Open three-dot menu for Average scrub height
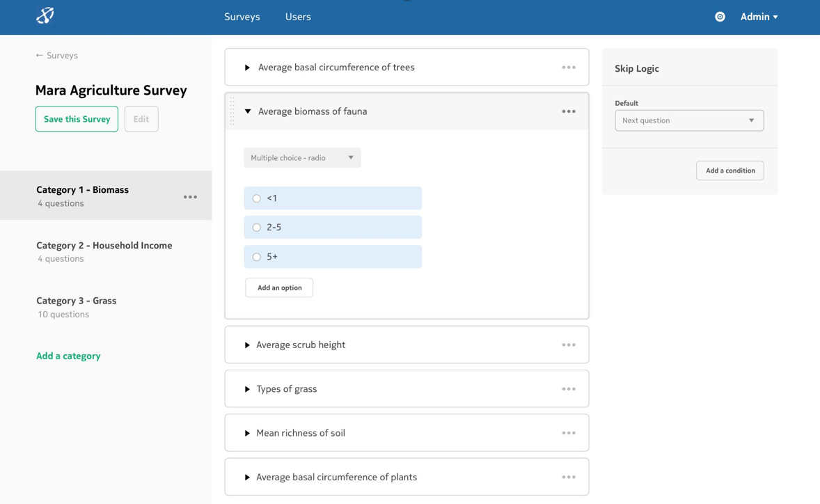This screenshot has height=504, width=820. pyautogui.click(x=569, y=345)
